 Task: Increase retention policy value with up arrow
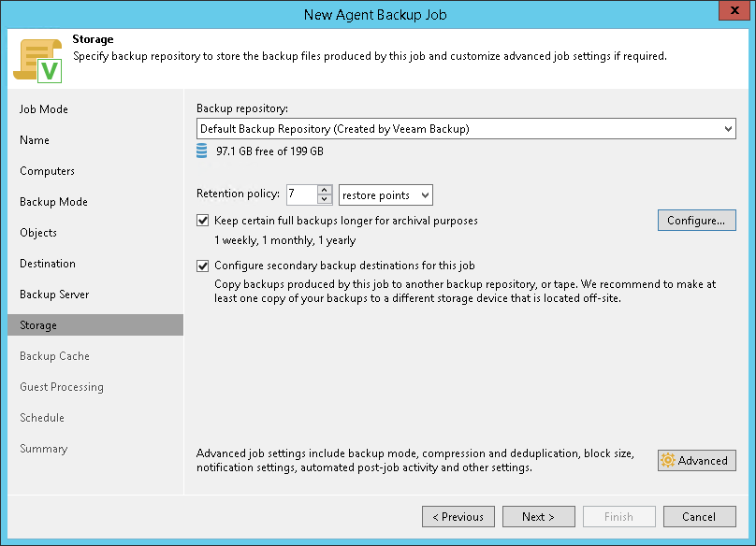tap(325, 190)
